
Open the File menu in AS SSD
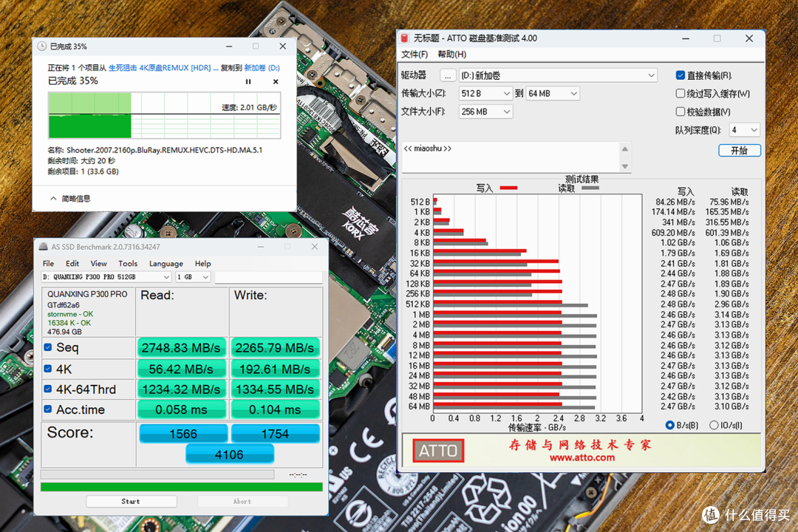pyautogui.click(x=48, y=264)
